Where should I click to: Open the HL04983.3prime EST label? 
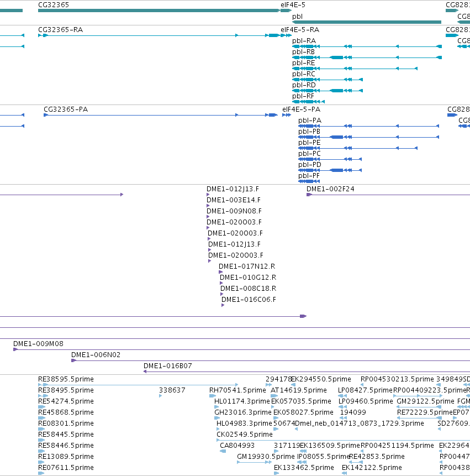[x=244, y=423]
